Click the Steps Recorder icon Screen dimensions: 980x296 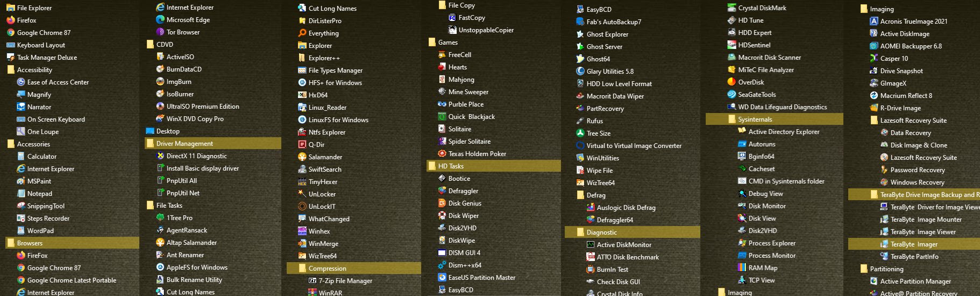point(21,219)
